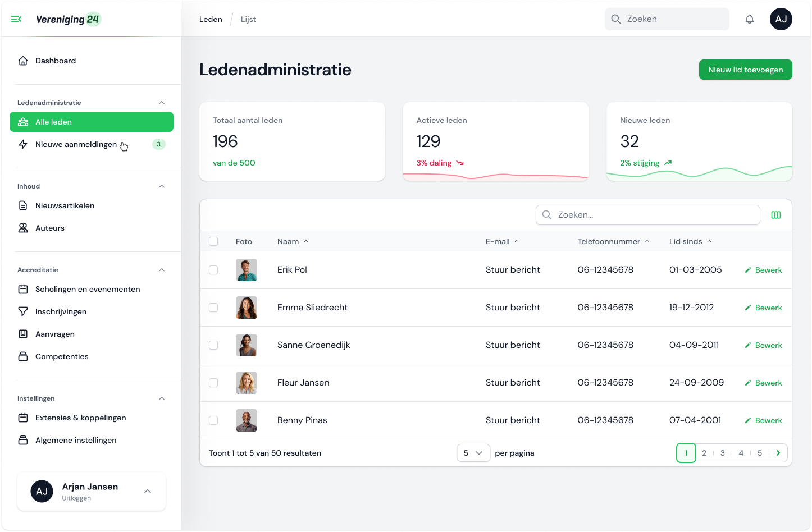Open notifications via the bell icon
This screenshot has width=812, height=532.
(x=750, y=19)
